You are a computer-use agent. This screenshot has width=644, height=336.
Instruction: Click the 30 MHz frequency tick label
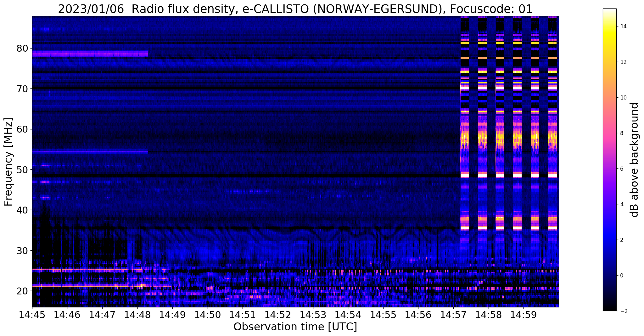click(x=22, y=251)
